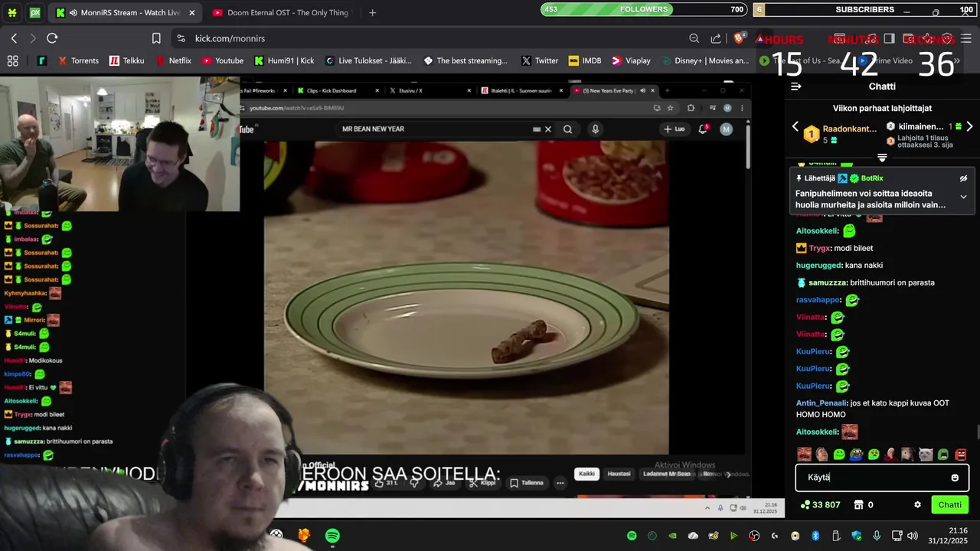
Task: Open Humi91 | Kick bookmark
Action: (284, 60)
